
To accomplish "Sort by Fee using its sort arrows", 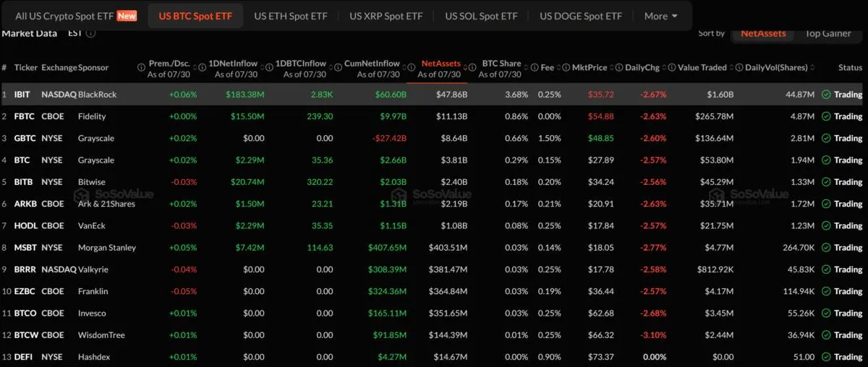I will pyautogui.click(x=558, y=67).
